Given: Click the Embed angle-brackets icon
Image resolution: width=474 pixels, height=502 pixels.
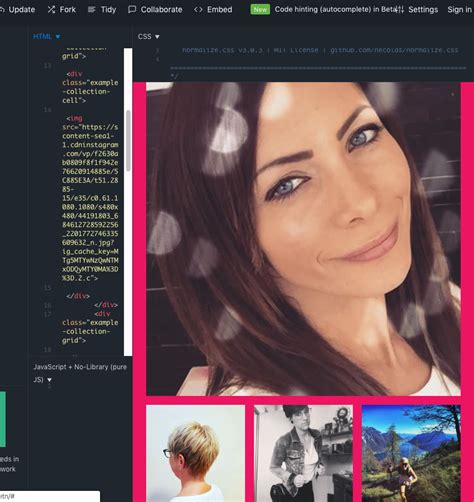Looking at the screenshot, I should (x=198, y=10).
